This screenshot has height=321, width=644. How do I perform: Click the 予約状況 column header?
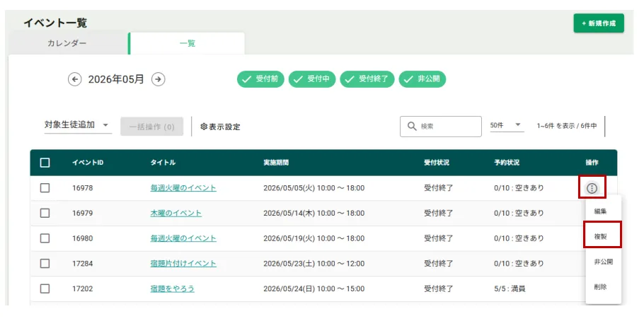507,163
